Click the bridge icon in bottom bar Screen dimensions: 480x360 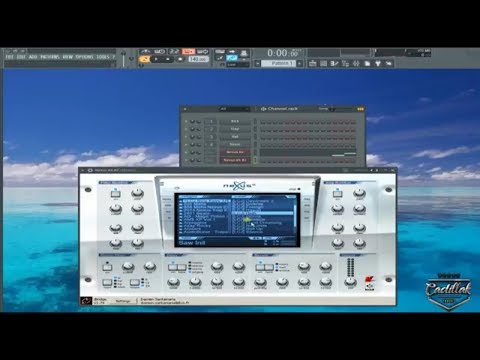click(x=86, y=301)
